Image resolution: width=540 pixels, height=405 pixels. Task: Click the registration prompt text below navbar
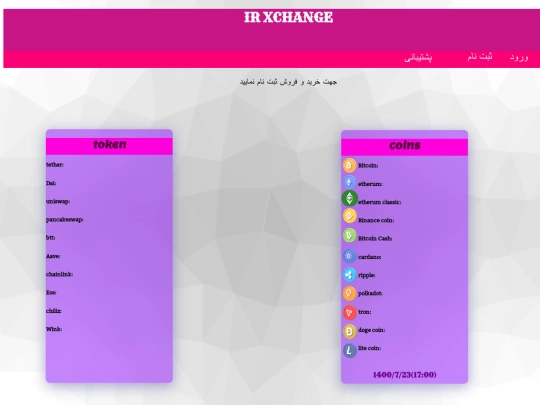tap(288, 82)
